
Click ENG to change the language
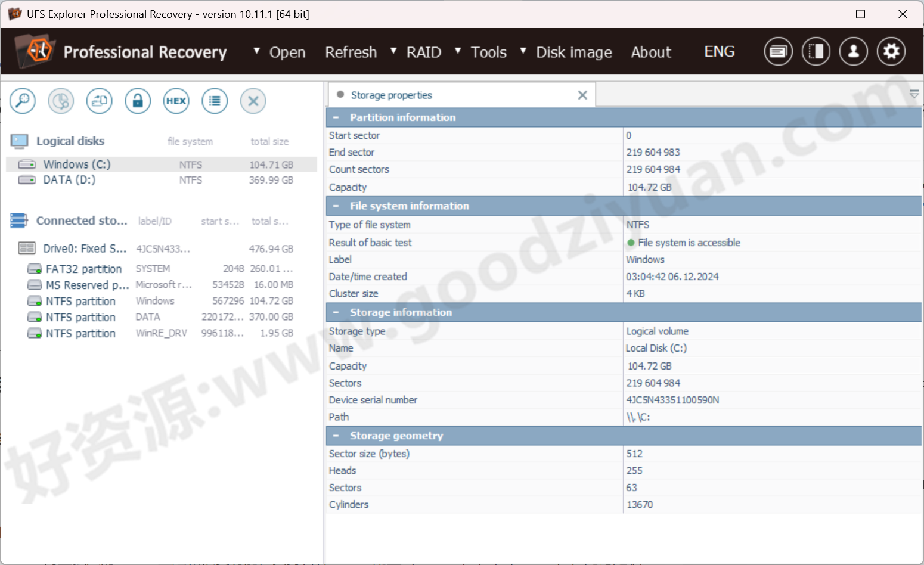(719, 51)
